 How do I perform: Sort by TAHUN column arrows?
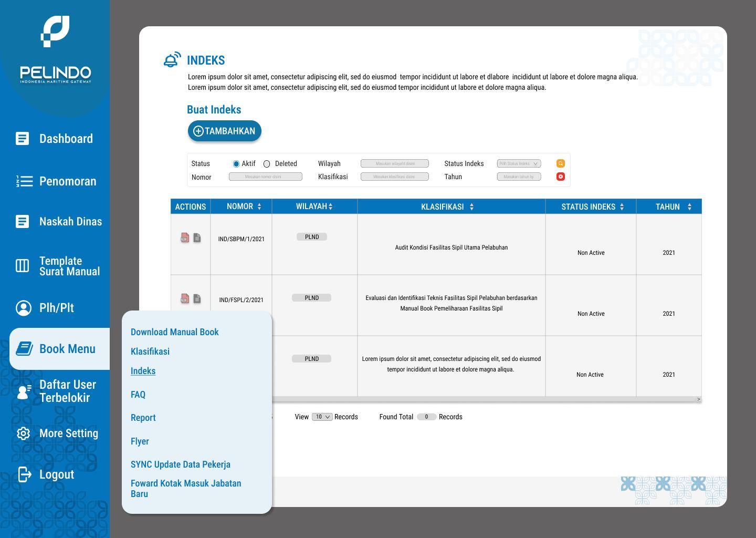(689, 207)
